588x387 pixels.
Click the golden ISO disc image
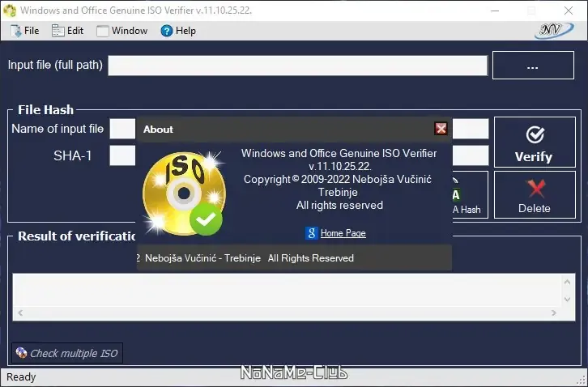point(184,193)
